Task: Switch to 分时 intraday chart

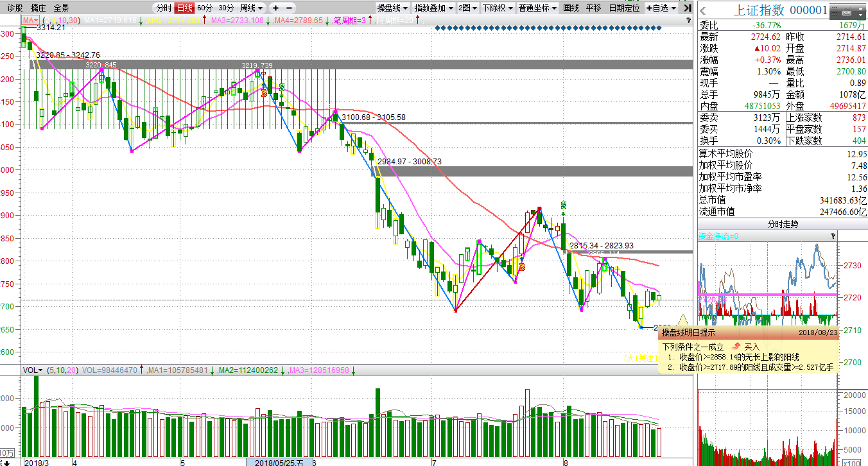Action: pos(164,8)
